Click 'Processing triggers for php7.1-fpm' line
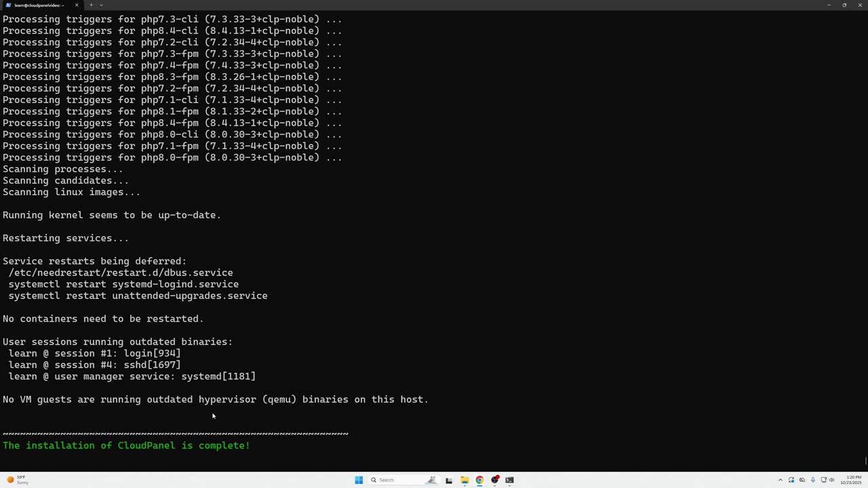Viewport: 868px width, 488px height. tap(172, 146)
